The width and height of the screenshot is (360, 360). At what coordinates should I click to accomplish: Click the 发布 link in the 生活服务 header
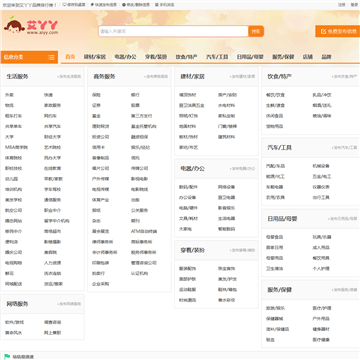(x=69, y=77)
